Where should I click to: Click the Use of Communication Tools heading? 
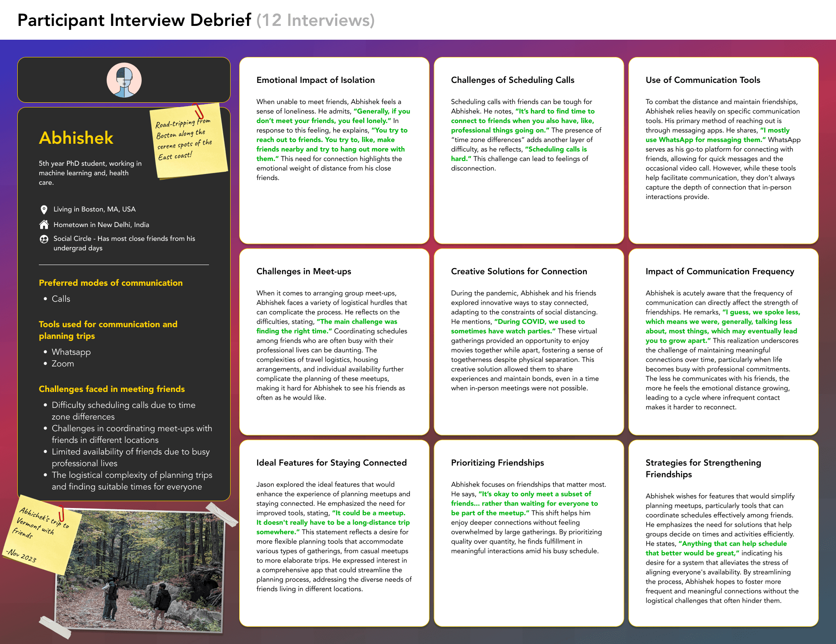(703, 80)
